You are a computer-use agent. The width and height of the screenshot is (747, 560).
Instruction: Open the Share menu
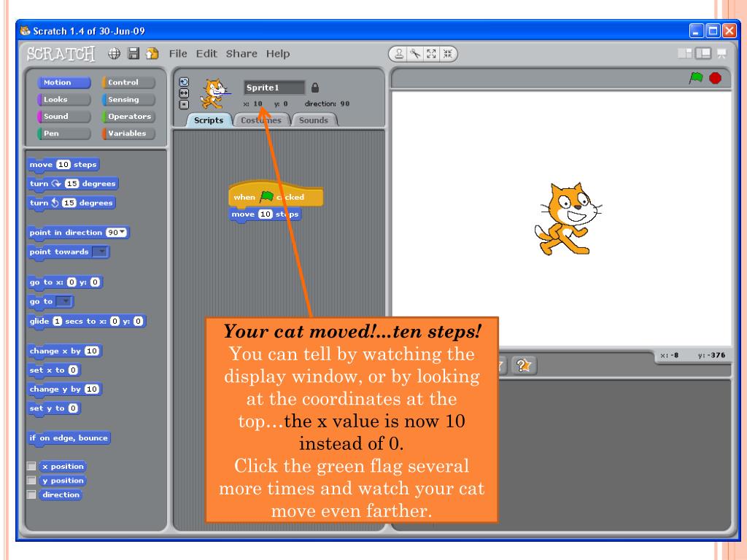point(241,54)
